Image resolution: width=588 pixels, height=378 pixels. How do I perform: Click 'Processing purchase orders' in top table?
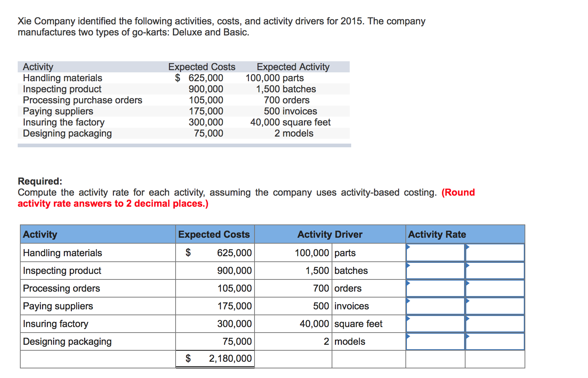[x=83, y=100]
